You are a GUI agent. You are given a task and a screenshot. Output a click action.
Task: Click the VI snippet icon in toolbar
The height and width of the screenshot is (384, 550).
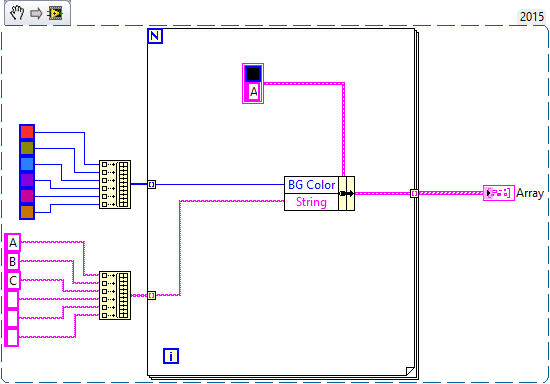pyautogui.click(x=55, y=14)
